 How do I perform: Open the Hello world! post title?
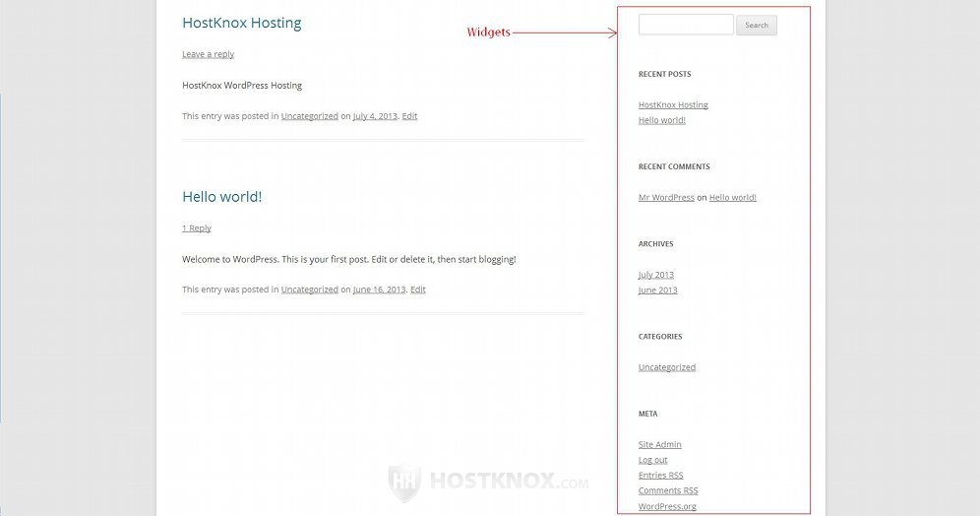click(221, 197)
